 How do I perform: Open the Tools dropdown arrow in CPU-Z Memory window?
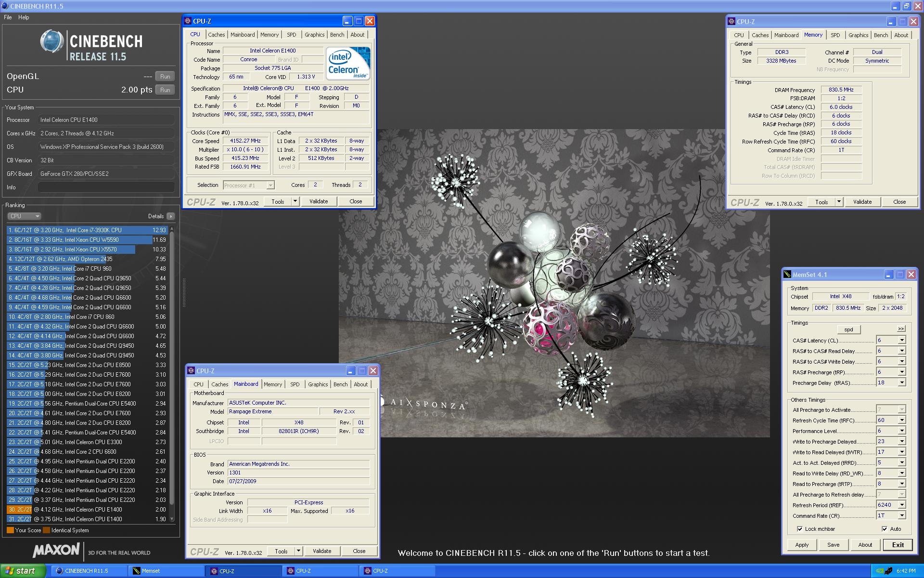click(839, 202)
